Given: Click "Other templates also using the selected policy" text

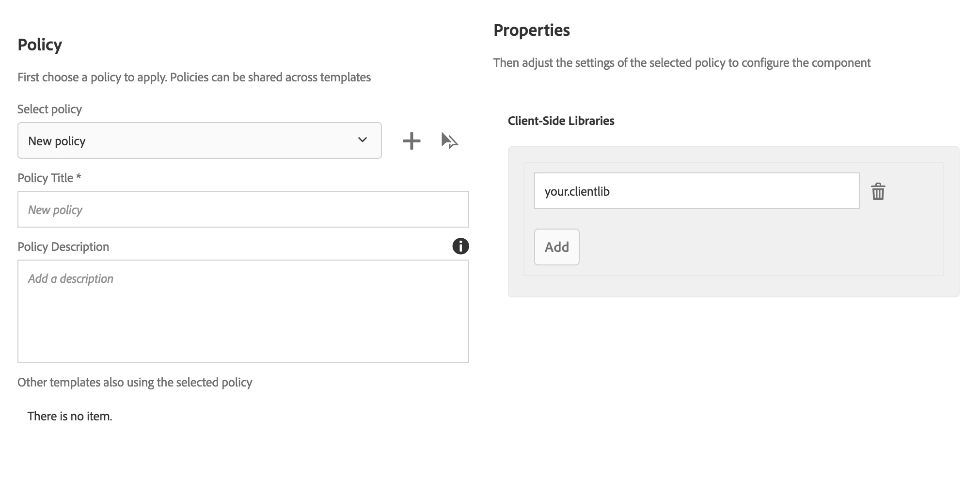Looking at the screenshot, I should coord(135,382).
